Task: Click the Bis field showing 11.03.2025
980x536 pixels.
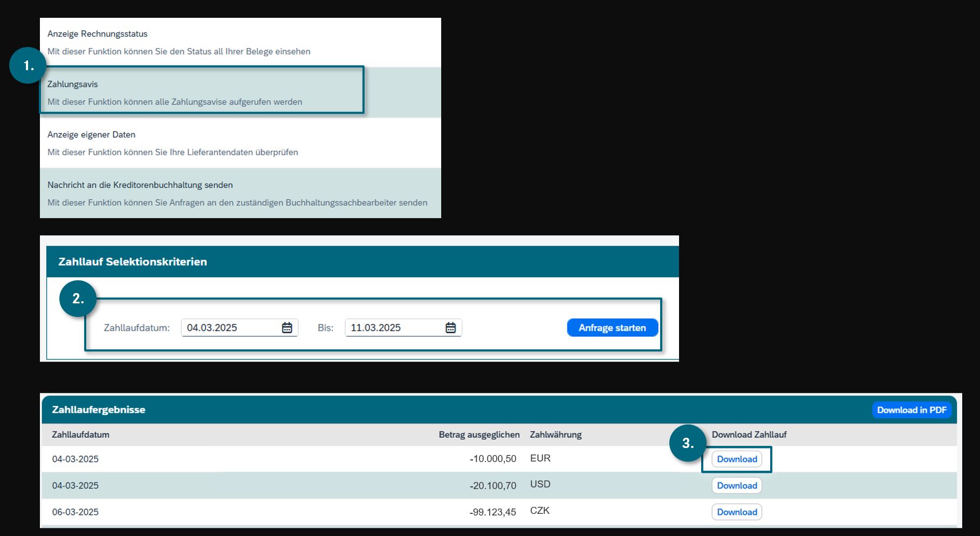Action: click(394, 328)
